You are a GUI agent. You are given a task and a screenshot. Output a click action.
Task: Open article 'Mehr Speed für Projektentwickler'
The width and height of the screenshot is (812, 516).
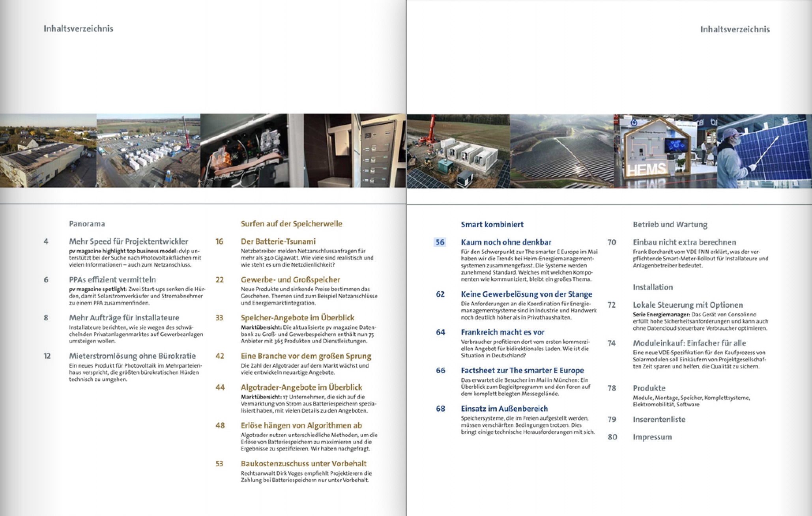tap(128, 241)
